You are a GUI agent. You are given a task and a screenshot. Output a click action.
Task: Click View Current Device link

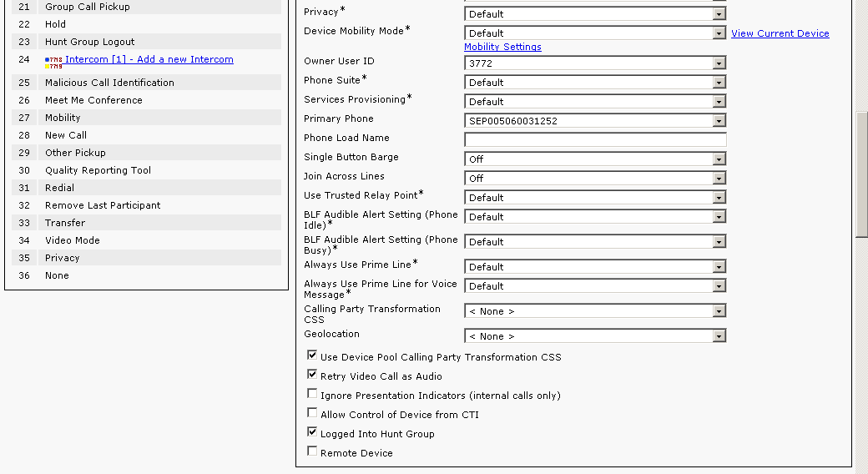pyautogui.click(x=780, y=33)
